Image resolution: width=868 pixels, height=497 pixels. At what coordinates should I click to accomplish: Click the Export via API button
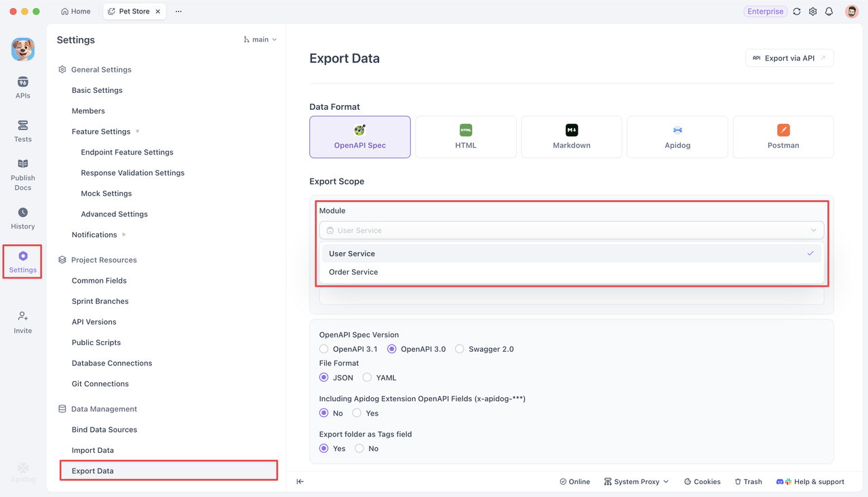click(x=789, y=58)
